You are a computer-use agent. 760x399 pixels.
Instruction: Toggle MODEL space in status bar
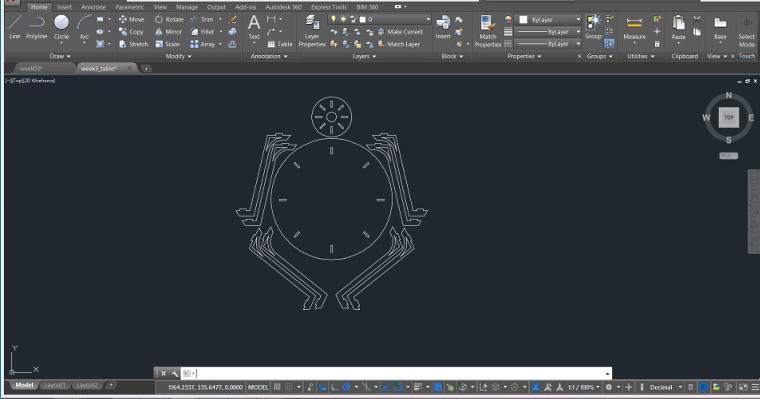pyautogui.click(x=258, y=387)
